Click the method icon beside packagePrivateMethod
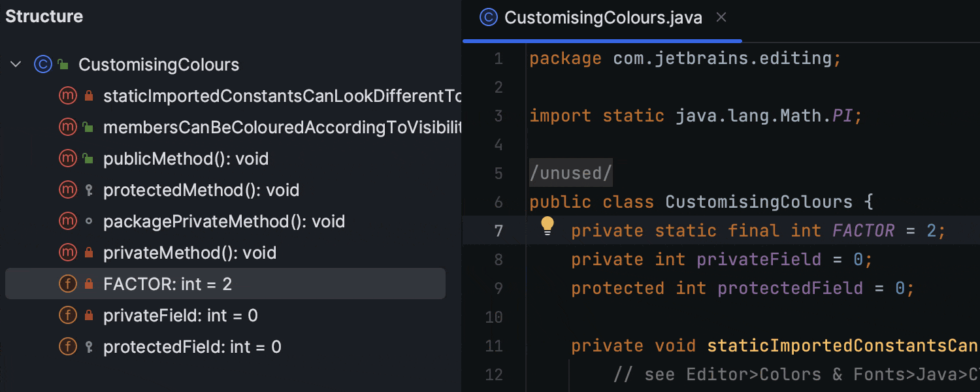 pos(68,221)
